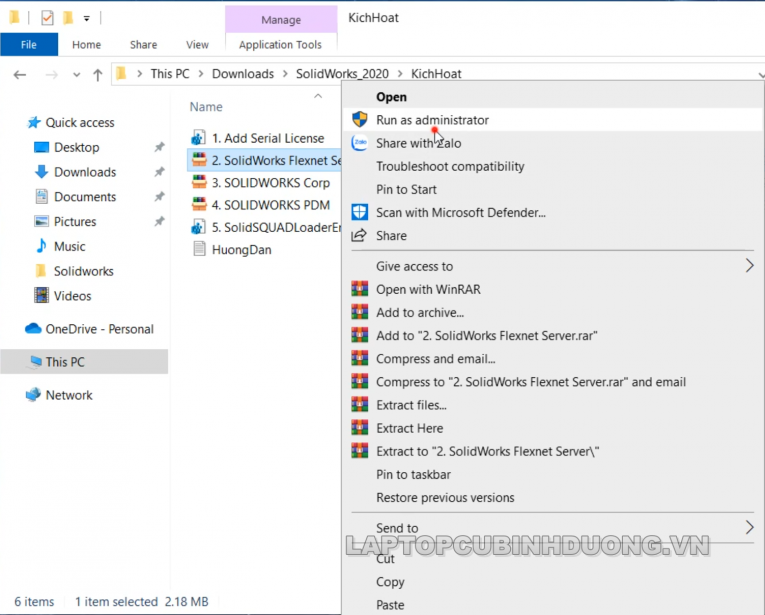Click icon of 1. Add Serial License file
Screen dimensions: 765x615
click(198, 138)
